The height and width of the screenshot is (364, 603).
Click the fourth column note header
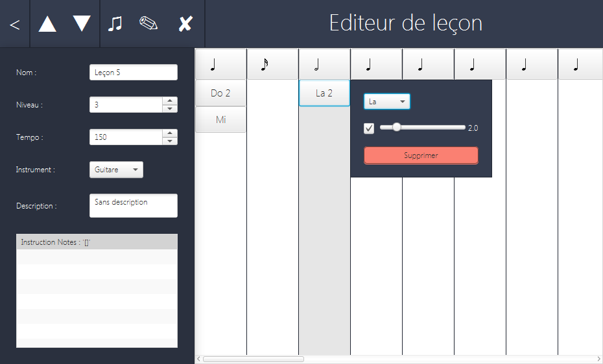click(377, 64)
